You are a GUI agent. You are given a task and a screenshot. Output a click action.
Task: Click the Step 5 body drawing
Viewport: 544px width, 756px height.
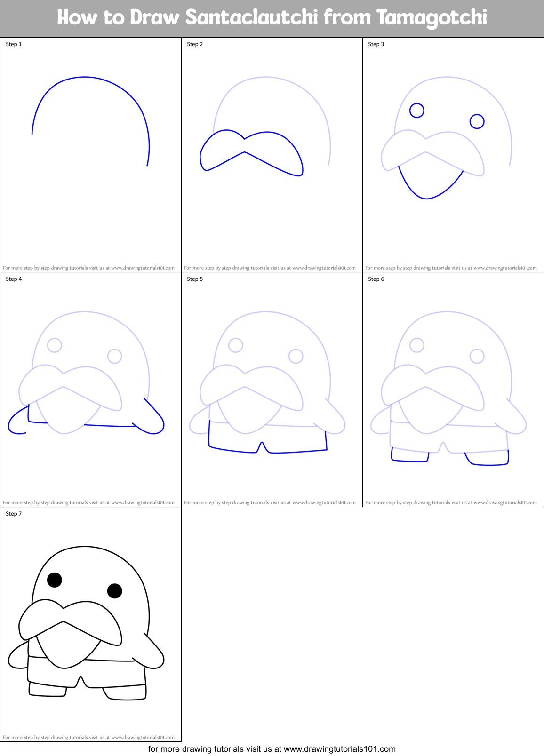click(x=267, y=382)
